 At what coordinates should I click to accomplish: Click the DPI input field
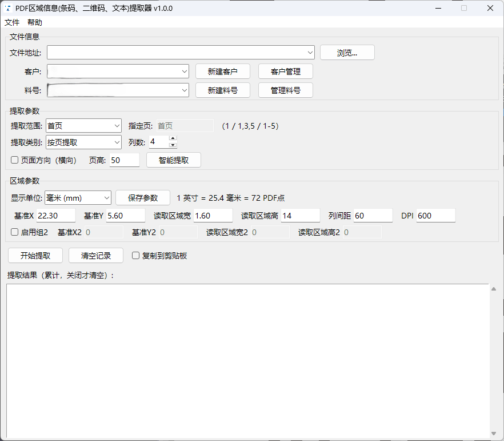pos(436,216)
